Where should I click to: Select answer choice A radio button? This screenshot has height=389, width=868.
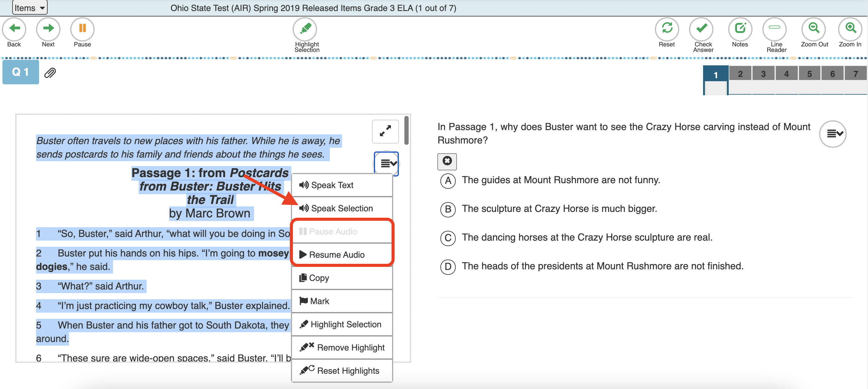[447, 181]
